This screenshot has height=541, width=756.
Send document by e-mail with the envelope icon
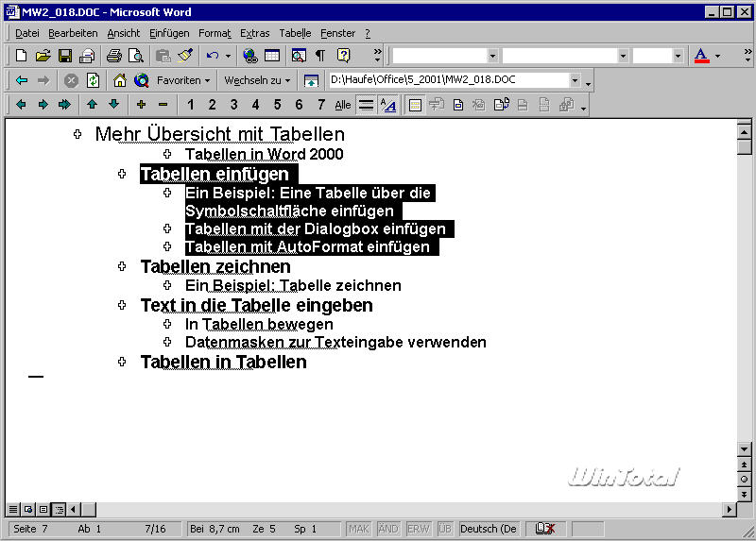coord(87,56)
